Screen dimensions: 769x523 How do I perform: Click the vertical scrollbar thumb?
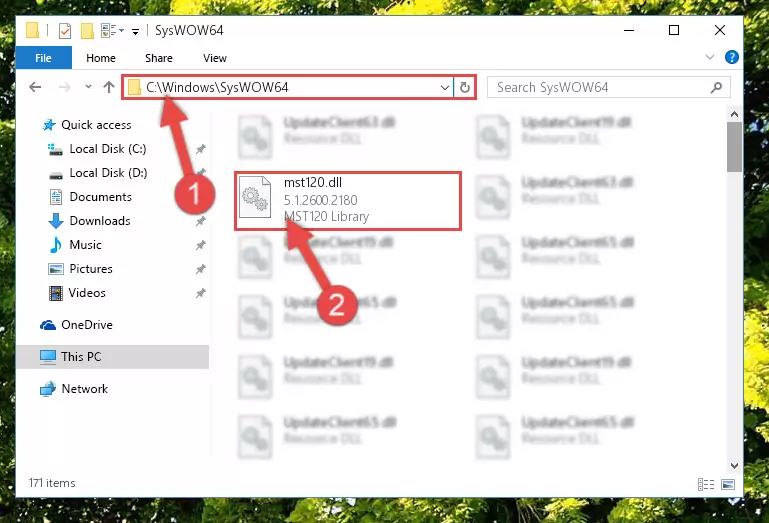point(734,147)
